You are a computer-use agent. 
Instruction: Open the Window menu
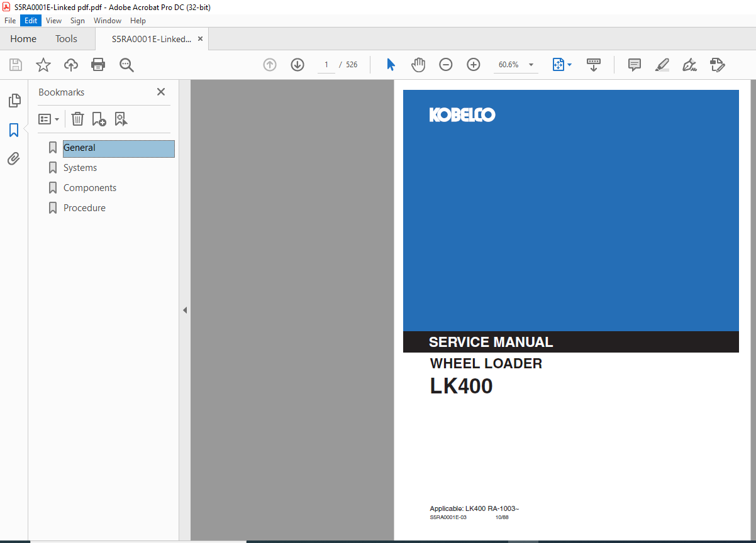pos(108,21)
